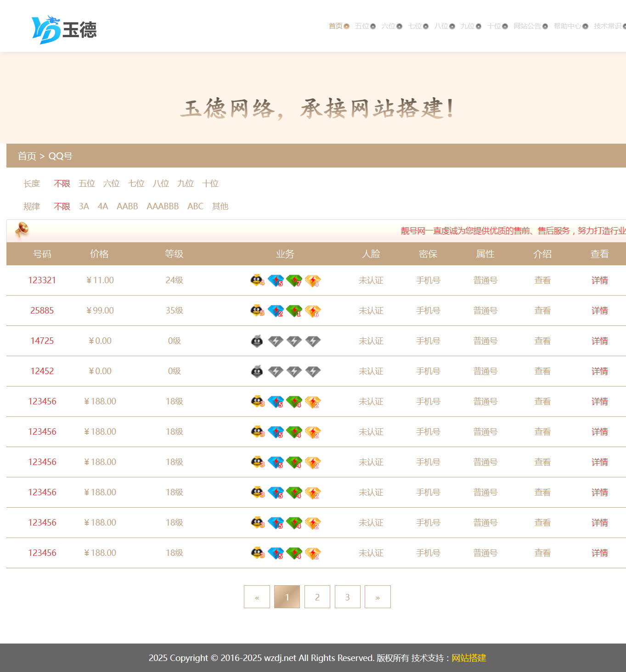This screenshot has width=626, height=672.
Task: Click 首页 in the breadcrumb bar
Action: 27,156
